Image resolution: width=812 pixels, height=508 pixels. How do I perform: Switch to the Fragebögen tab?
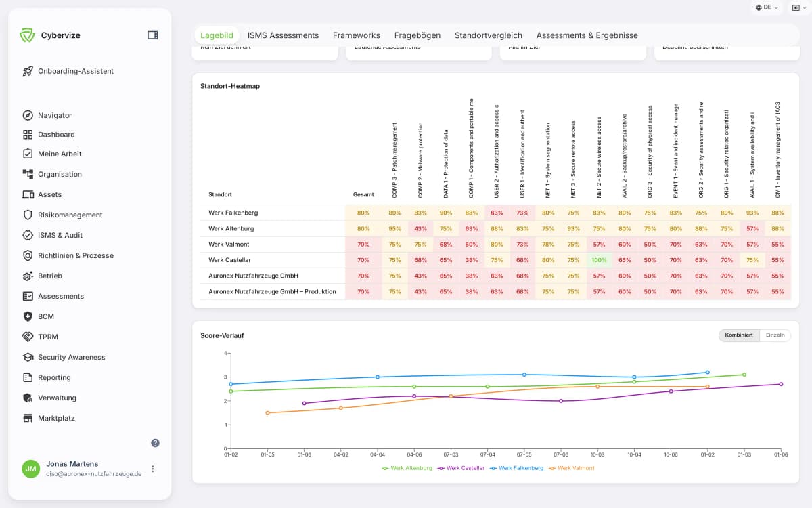tap(418, 35)
